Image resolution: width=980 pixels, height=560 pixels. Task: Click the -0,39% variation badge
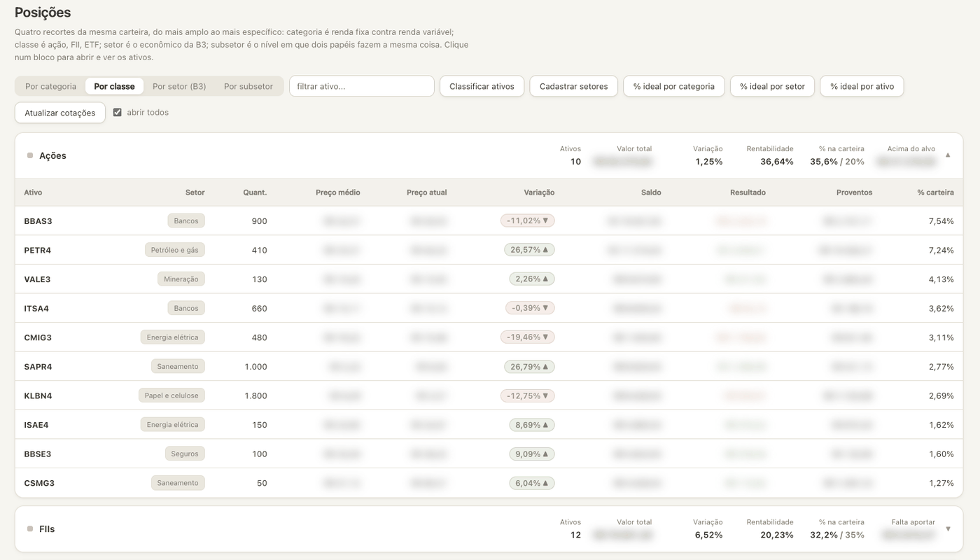(530, 308)
